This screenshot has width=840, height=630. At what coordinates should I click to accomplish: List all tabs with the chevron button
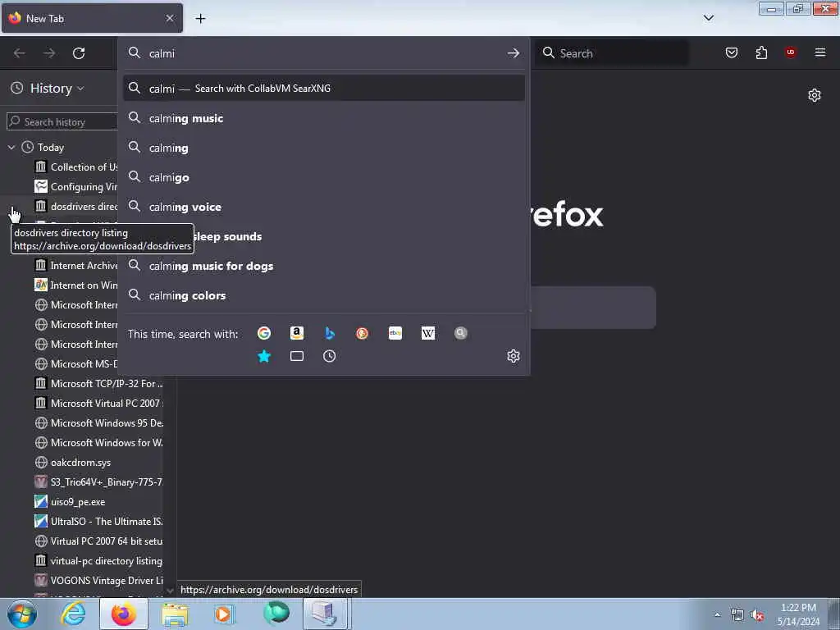tap(709, 18)
